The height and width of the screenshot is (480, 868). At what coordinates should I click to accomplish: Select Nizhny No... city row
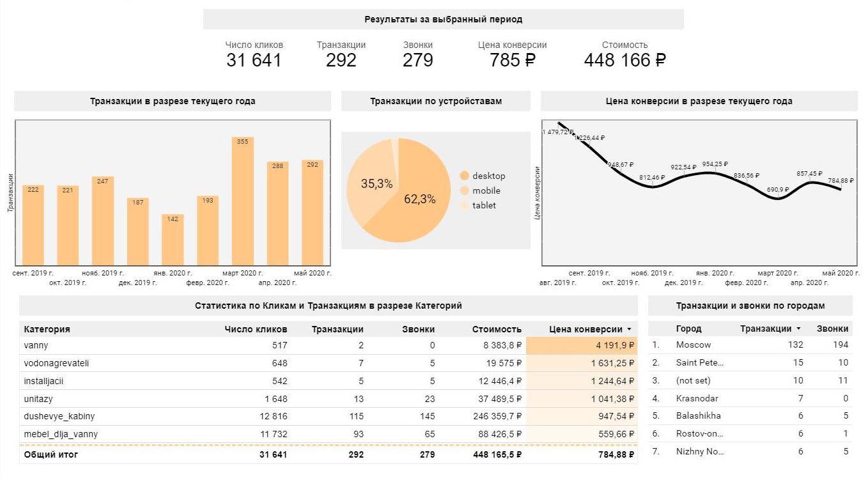click(x=750, y=451)
